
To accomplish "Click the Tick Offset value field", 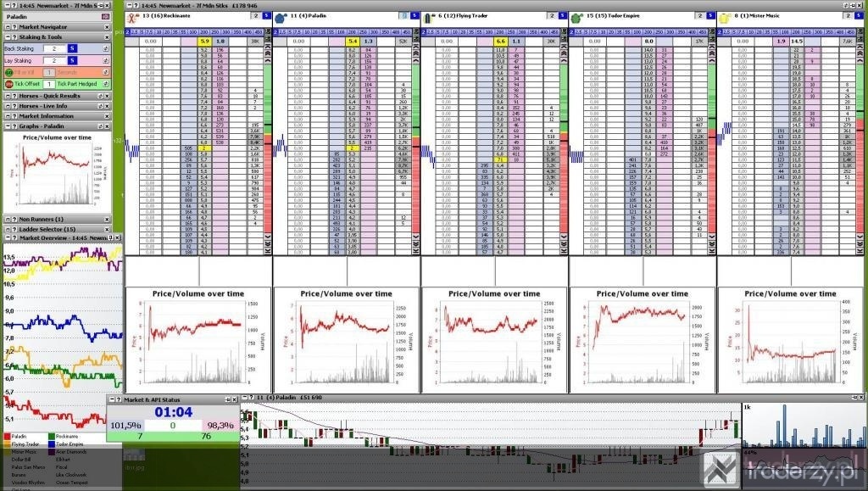I will (x=48, y=84).
